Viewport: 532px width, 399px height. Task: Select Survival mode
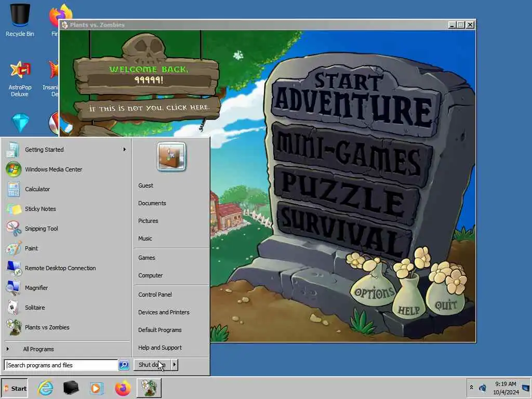click(344, 229)
